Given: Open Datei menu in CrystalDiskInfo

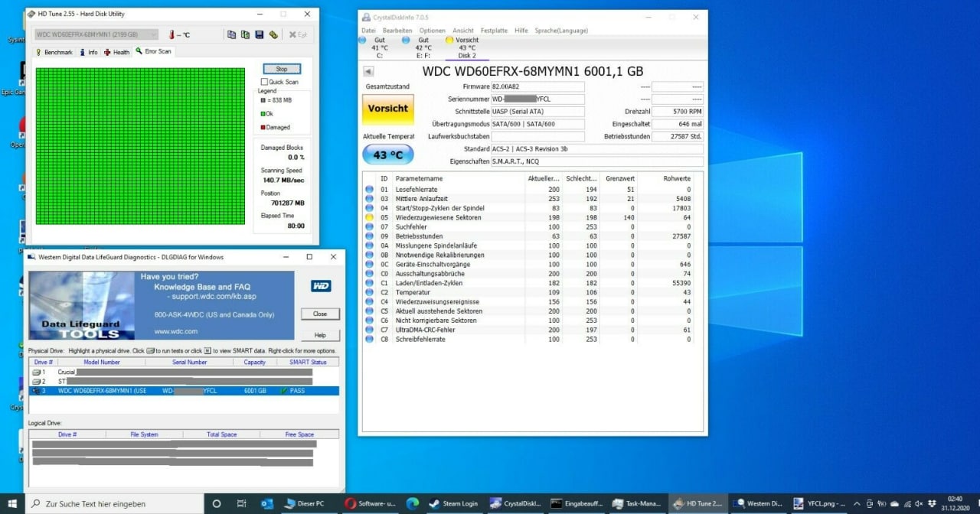Looking at the screenshot, I should [368, 31].
